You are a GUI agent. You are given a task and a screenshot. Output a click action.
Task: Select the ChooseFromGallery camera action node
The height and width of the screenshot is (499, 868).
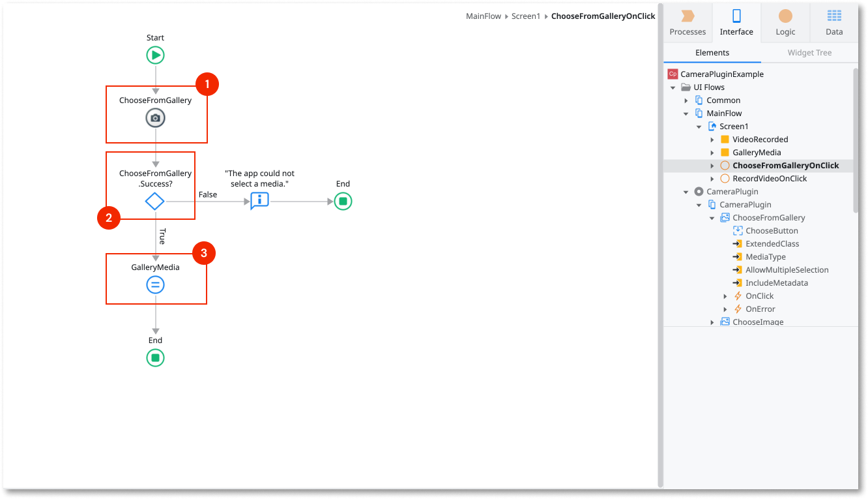tap(155, 118)
